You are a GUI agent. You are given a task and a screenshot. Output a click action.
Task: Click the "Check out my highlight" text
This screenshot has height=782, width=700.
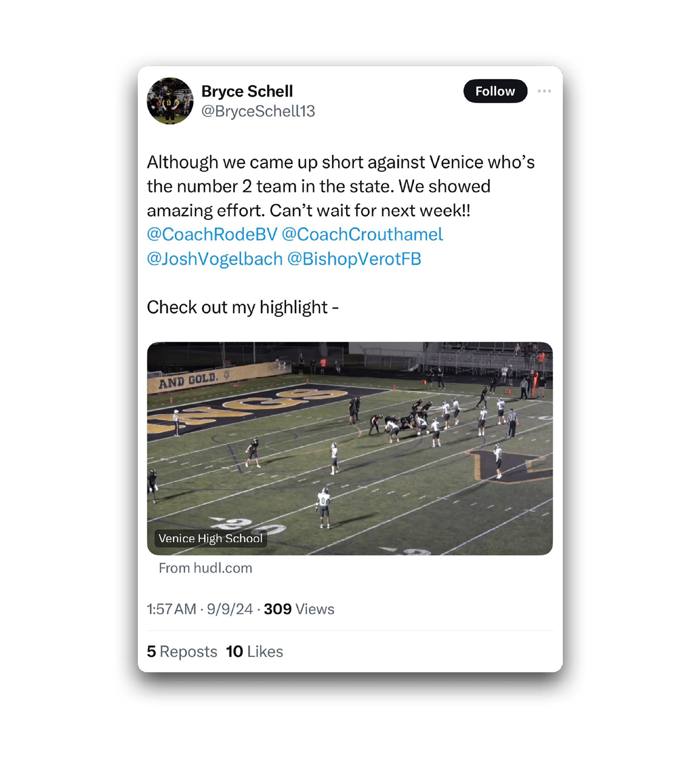242,307
